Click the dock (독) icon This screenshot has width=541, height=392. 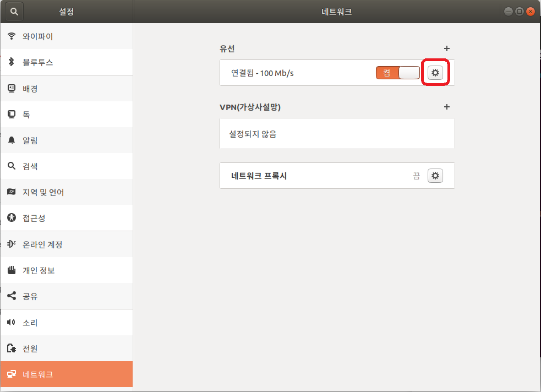tap(12, 114)
